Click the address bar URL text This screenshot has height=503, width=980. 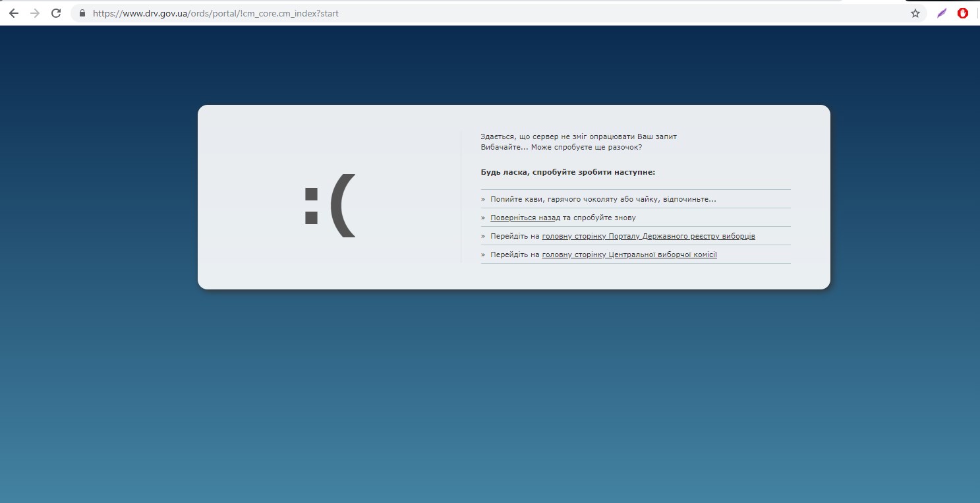pyautogui.click(x=216, y=13)
